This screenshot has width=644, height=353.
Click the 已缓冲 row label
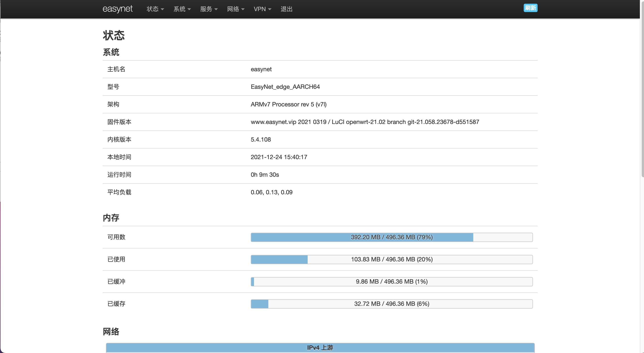point(116,282)
